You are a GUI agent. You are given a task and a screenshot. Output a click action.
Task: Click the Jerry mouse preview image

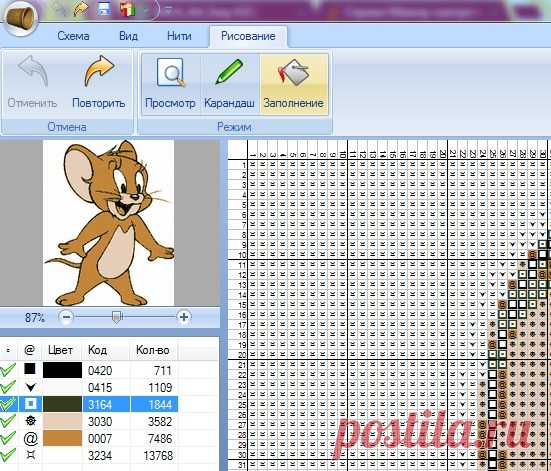click(109, 223)
